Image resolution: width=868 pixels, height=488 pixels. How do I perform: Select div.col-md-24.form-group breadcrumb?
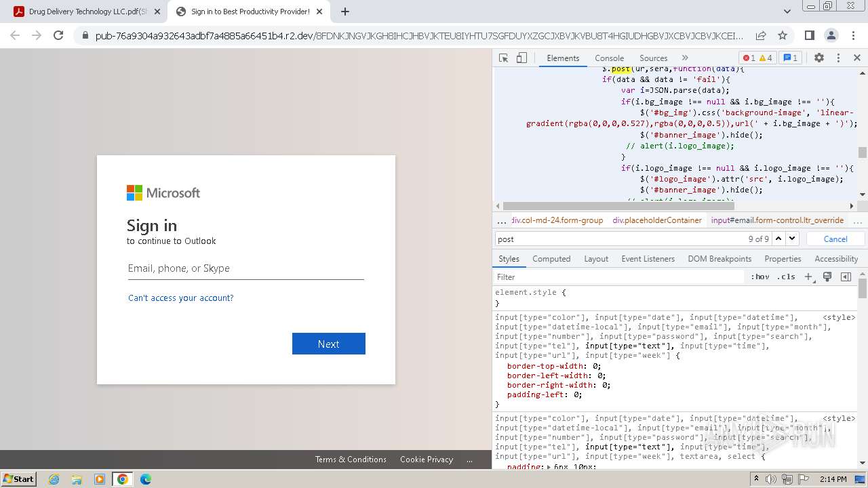[x=557, y=220]
